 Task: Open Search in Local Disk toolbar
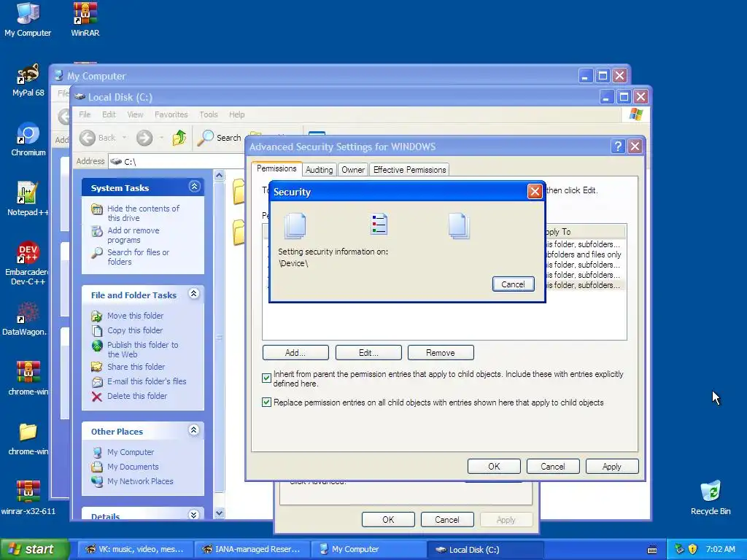pos(219,138)
